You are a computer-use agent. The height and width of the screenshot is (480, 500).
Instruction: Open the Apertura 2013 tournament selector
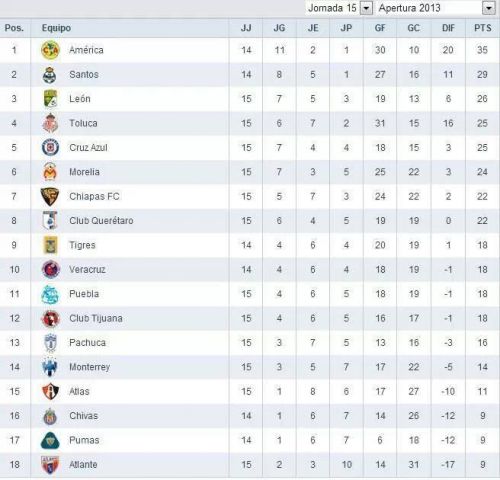pyautogui.click(x=436, y=8)
